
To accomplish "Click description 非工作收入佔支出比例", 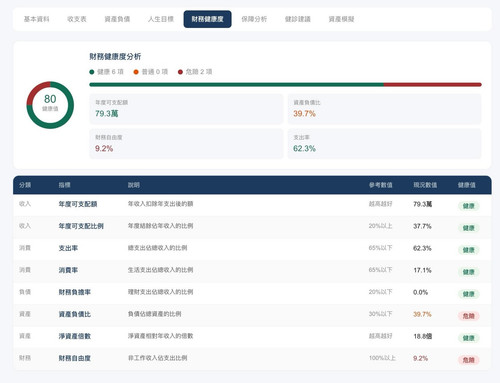I will pyautogui.click(x=158, y=358).
